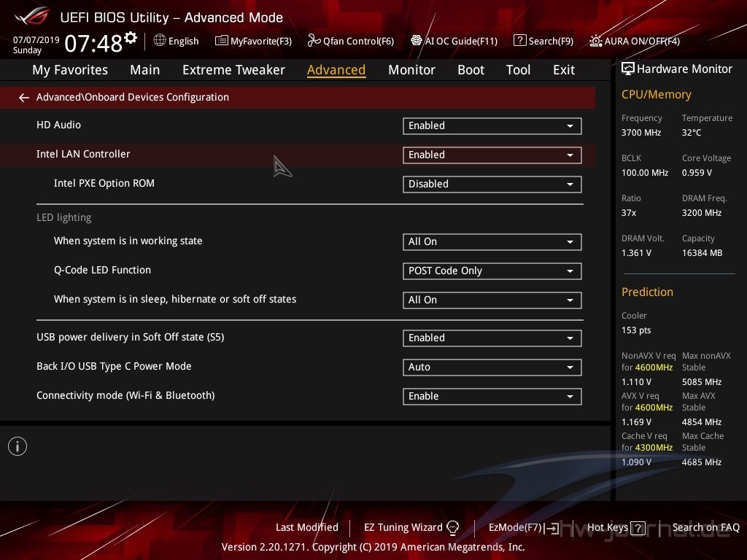Select the HD Audio setting label
747x560 pixels.
(58, 125)
